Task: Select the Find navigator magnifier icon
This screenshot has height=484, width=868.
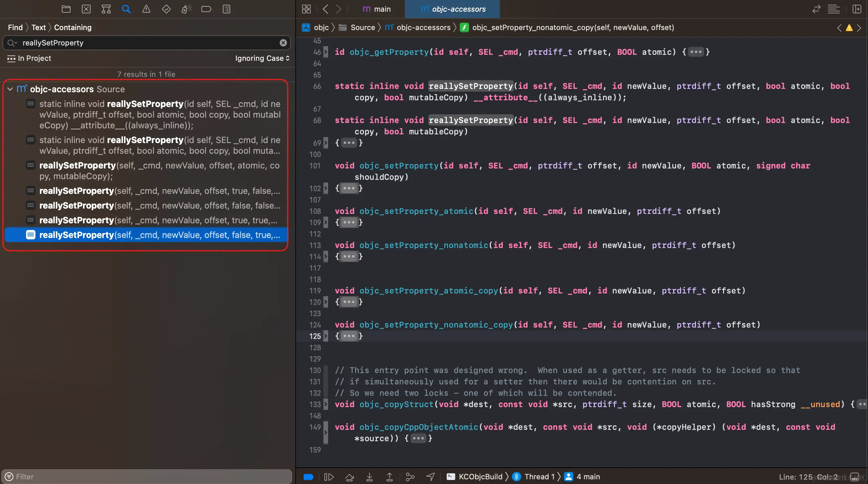Action: pos(126,9)
